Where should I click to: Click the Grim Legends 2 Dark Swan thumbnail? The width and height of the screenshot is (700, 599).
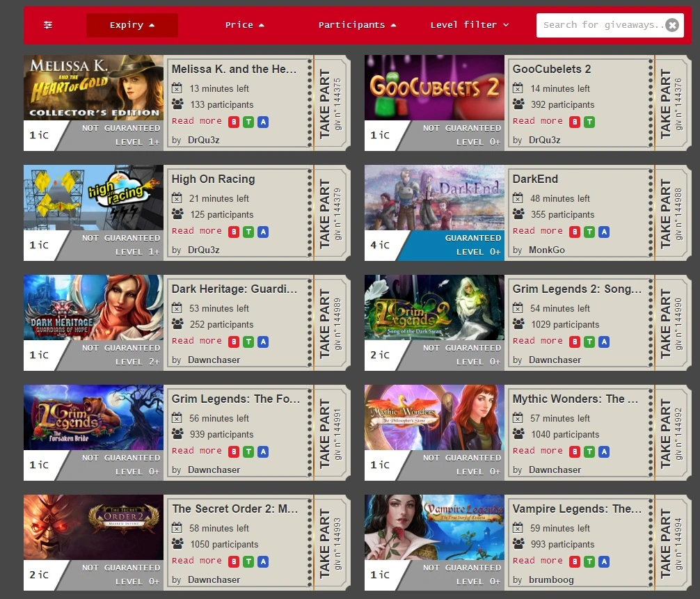pyautogui.click(x=434, y=307)
